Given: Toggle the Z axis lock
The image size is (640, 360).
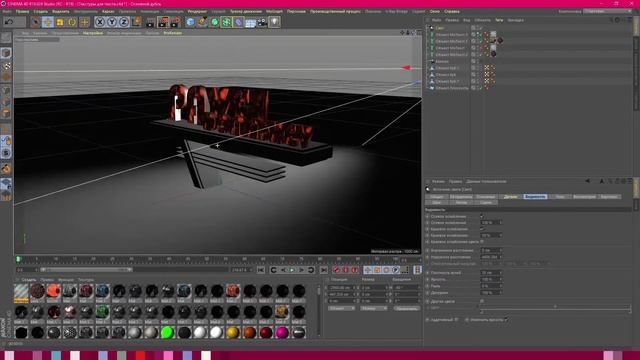Looking at the screenshot, I should (x=124, y=22).
